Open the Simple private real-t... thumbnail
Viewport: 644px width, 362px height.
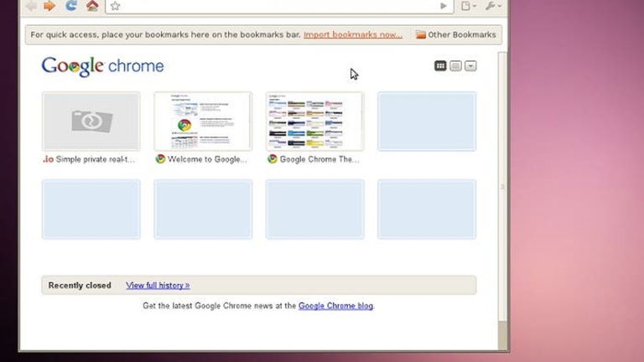91,122
